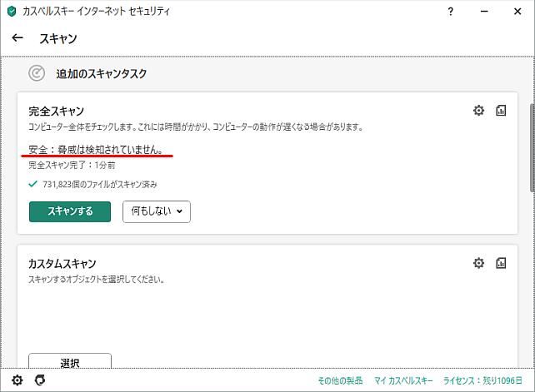
Task: Click the 選択 button under カスタムスキャン
Action: [x=70, y=361]
